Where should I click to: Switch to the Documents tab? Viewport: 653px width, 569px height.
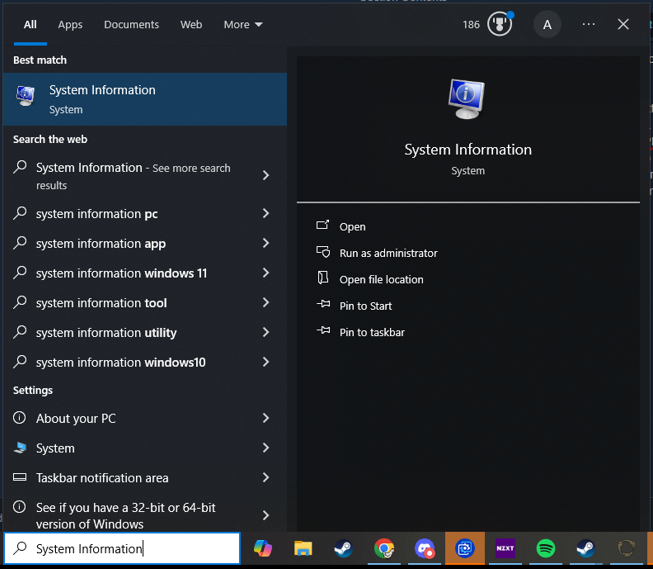pos(131,25)
